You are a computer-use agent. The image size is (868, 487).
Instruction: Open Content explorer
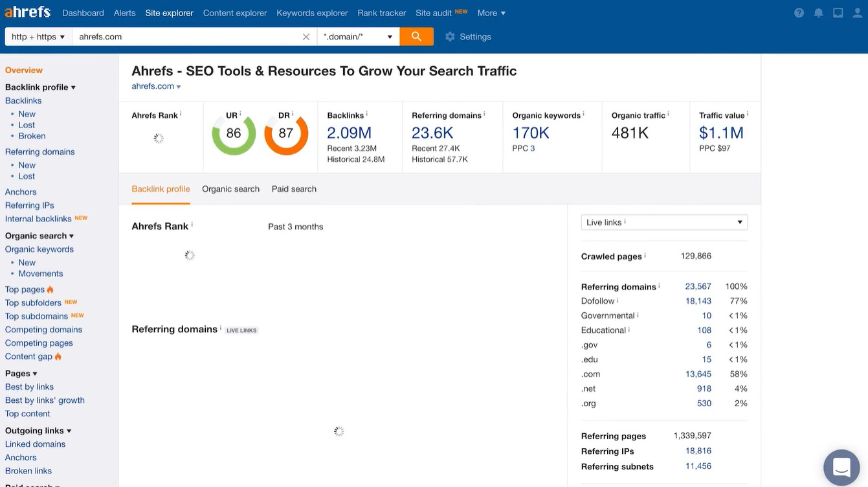[235, 13]
